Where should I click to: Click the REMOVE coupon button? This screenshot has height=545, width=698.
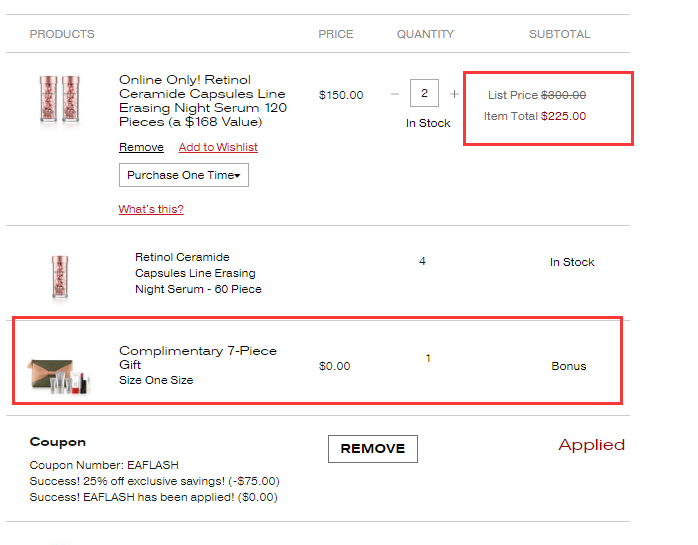[373, 449]
